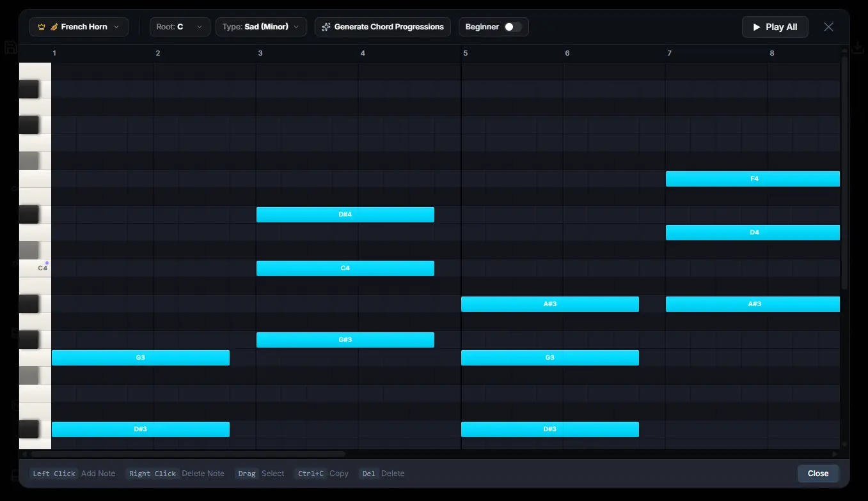The image size is (868, 501).
Task: Click the vertical scrollbar thumb
Action: 844,173
